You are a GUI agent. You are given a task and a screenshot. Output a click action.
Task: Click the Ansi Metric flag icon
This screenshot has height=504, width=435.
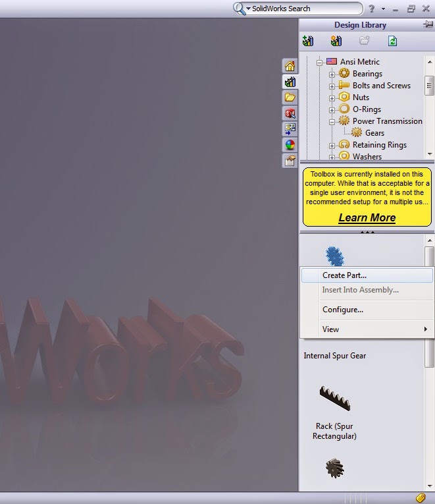click(332, 61)
